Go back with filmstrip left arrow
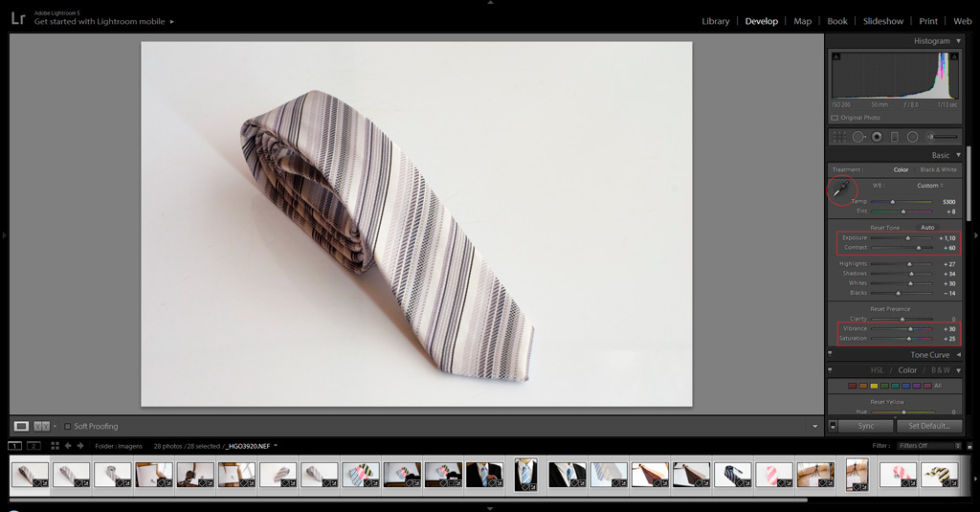 (x=68, y=446)
